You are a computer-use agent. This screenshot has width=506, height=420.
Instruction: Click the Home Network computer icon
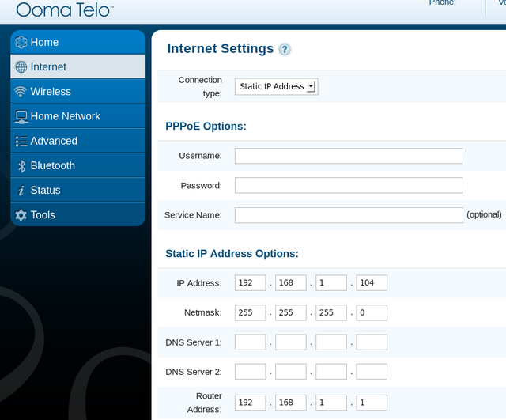21,117
